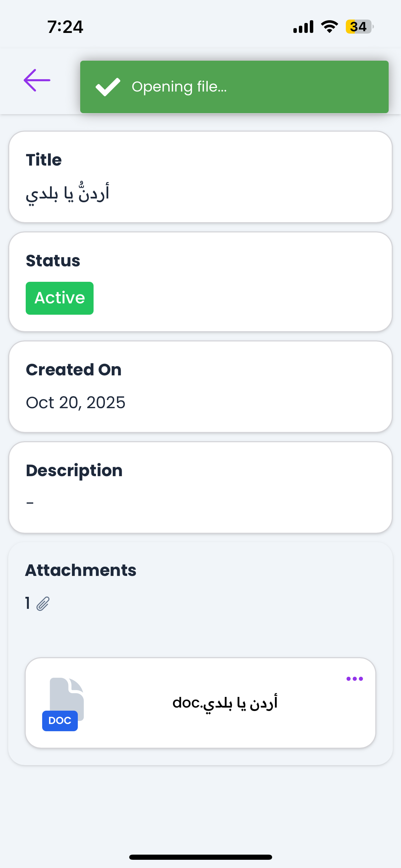Screen dimensions: 401x868
Task: Tap the Attachments section heading
Action: (x=81, y=570)
